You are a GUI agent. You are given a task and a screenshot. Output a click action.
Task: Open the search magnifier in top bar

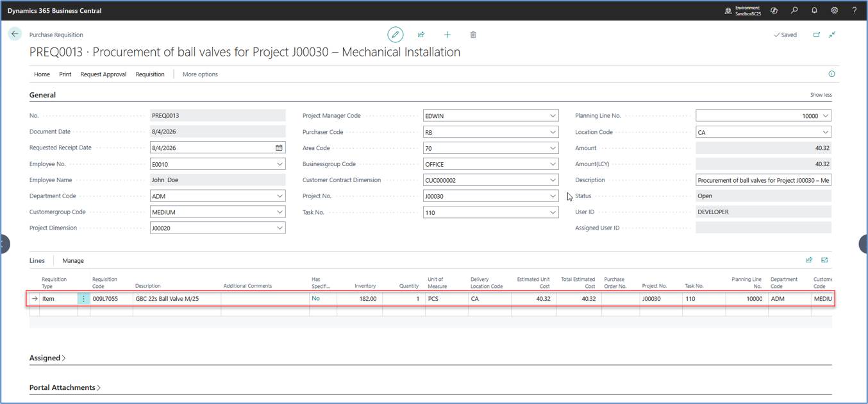(794, 10)
